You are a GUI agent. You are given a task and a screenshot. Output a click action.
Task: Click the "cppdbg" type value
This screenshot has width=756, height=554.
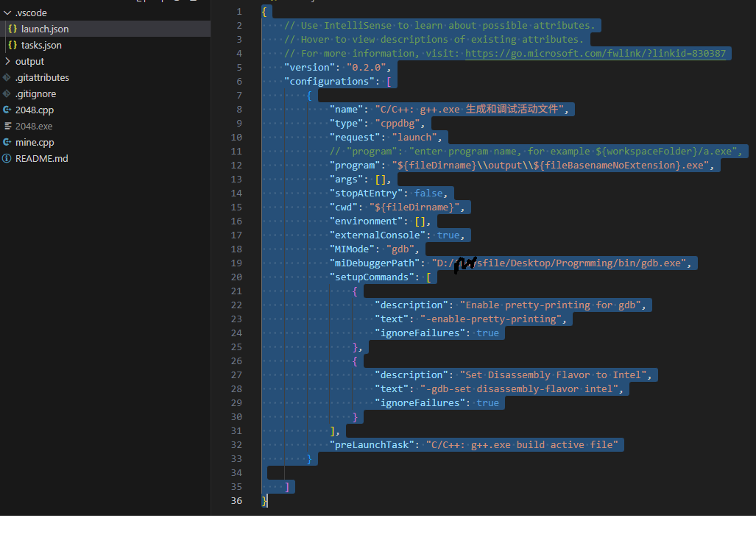point(398,124)
